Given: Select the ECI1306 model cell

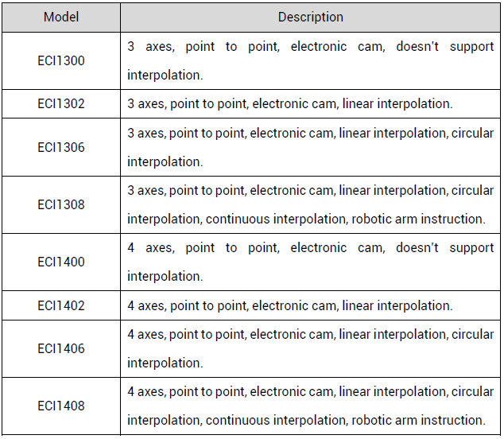Looking at the screenshot, I should 61,147.
